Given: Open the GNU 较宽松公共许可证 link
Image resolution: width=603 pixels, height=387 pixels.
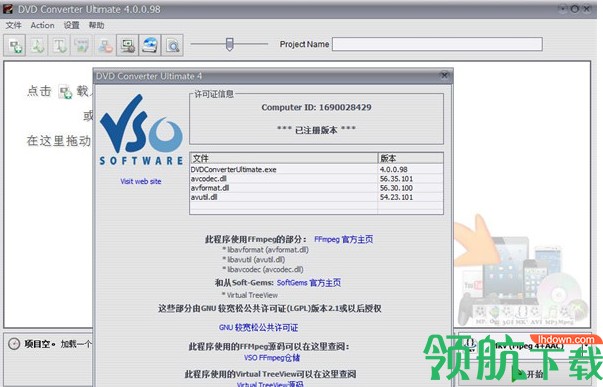Looking at the screenshot, I should [258, 328].
